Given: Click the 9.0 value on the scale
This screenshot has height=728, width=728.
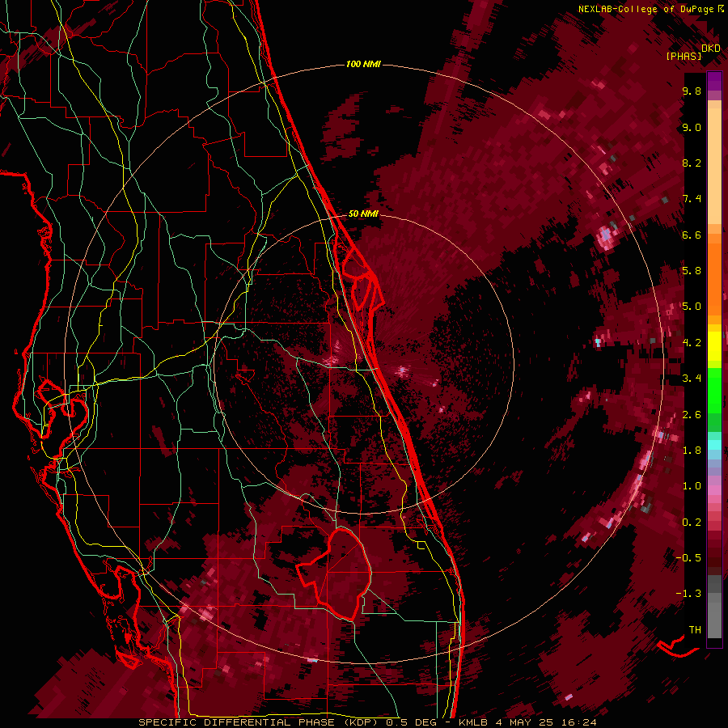Looking at the screenshot, I should pyautogui.click(x=692, y=127).
